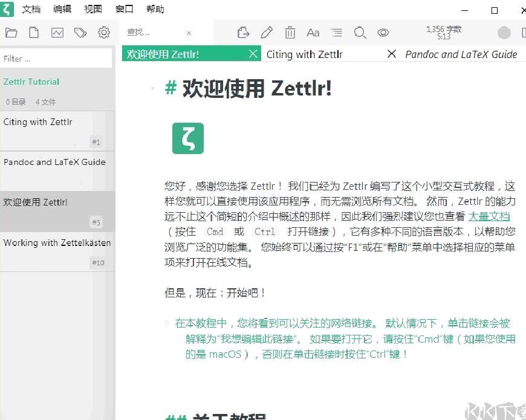The width and height of the screenshot is (526, 420).
Task: Open preferences with the gear icon
Action: (x=104, y=33)
